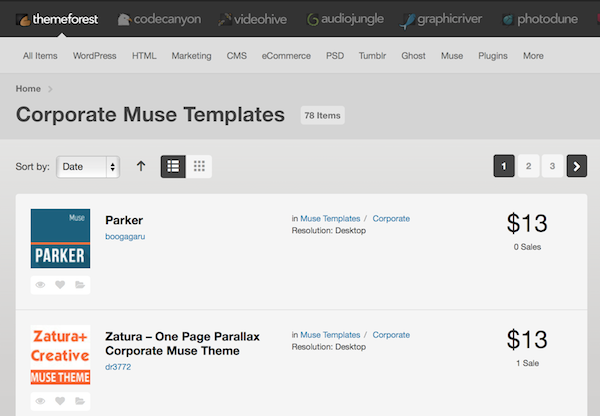Go to page 2 of results
This screenshot has width=600, height=416.
click(x=528, y=166)
